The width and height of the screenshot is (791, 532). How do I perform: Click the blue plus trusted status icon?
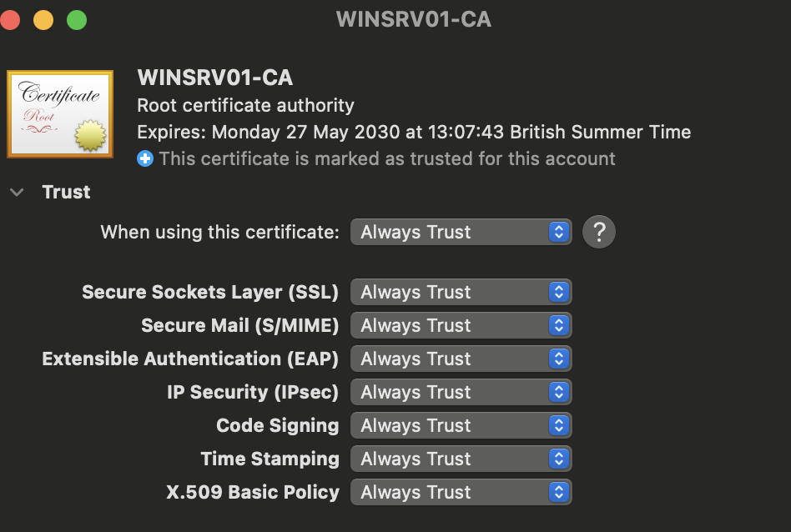(x=145, y=158)
